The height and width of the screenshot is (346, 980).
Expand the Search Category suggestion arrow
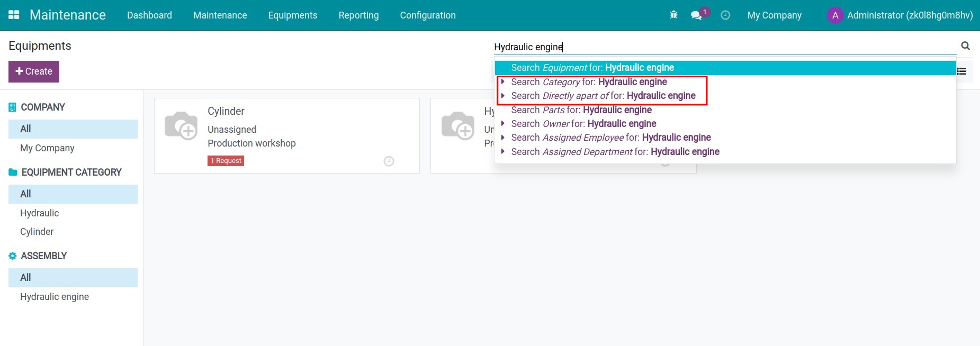(503, 82)
